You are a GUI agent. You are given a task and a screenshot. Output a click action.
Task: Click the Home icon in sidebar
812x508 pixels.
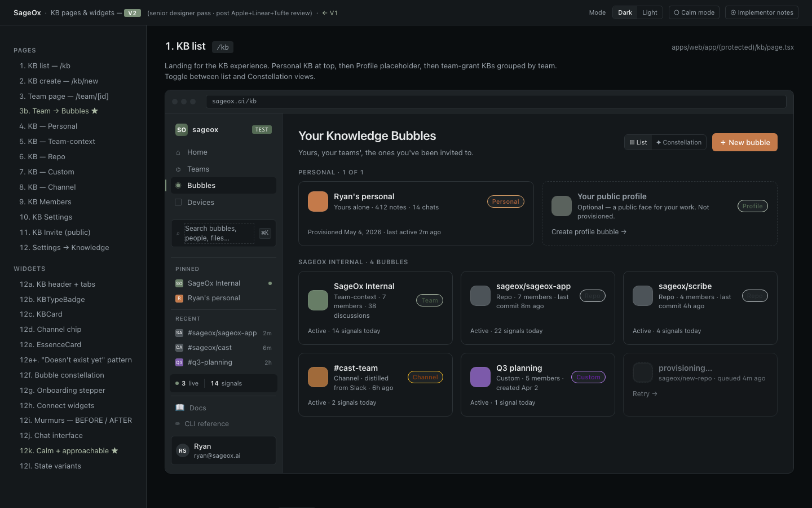coord(178,152)
